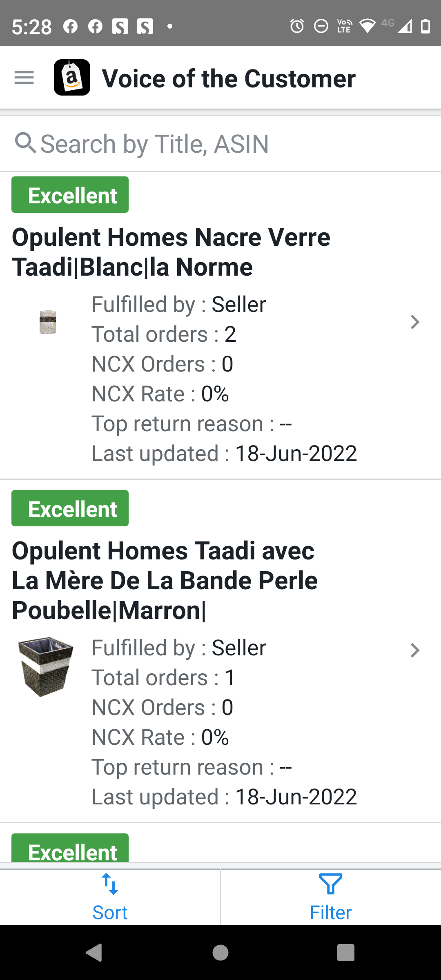This screenshot has width=441, height=980.
Task: Open Opulent Homes Nacre Verre Taadi title
Action: pos(171,252)
